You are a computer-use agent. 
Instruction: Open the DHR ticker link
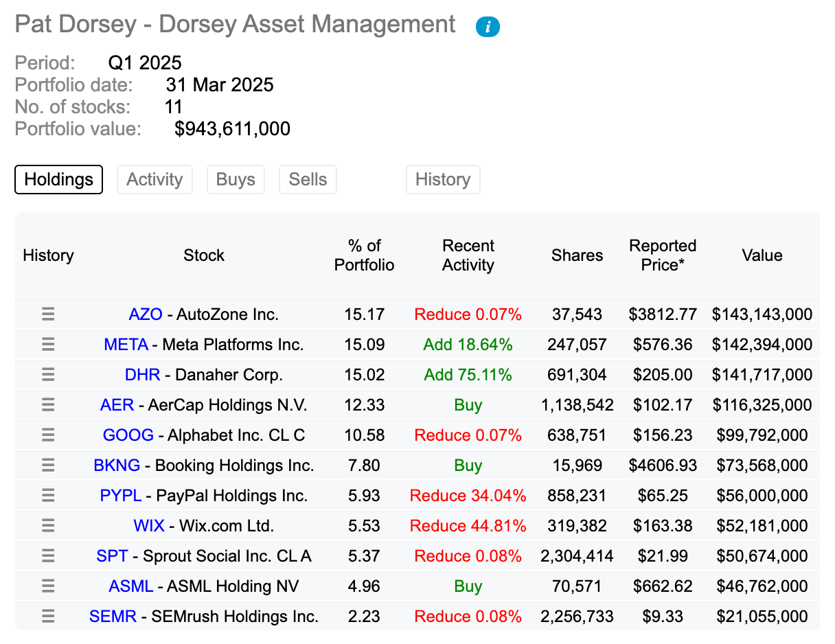(143, 375)
